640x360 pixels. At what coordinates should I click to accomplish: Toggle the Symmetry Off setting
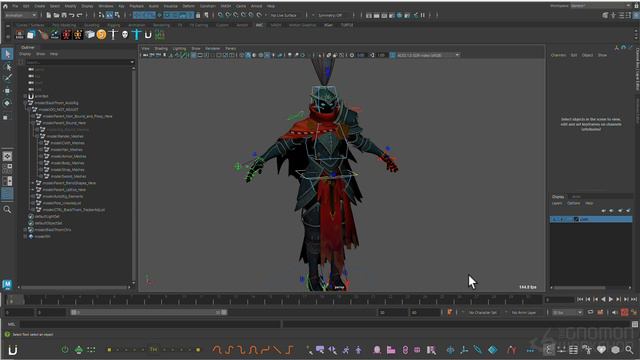tap(330, 15)
